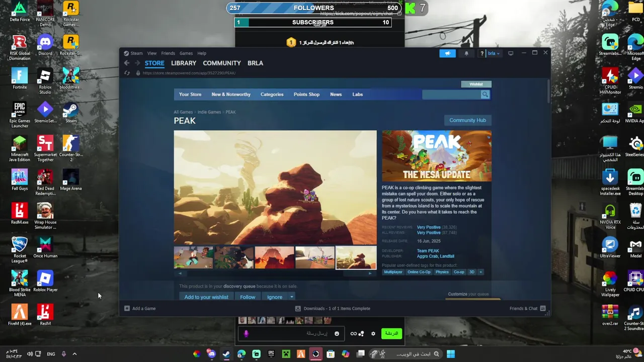Open the Indie Games breadcrumb link
The width and height of the screenshot is (644, 362).
[x=209, y=112]
